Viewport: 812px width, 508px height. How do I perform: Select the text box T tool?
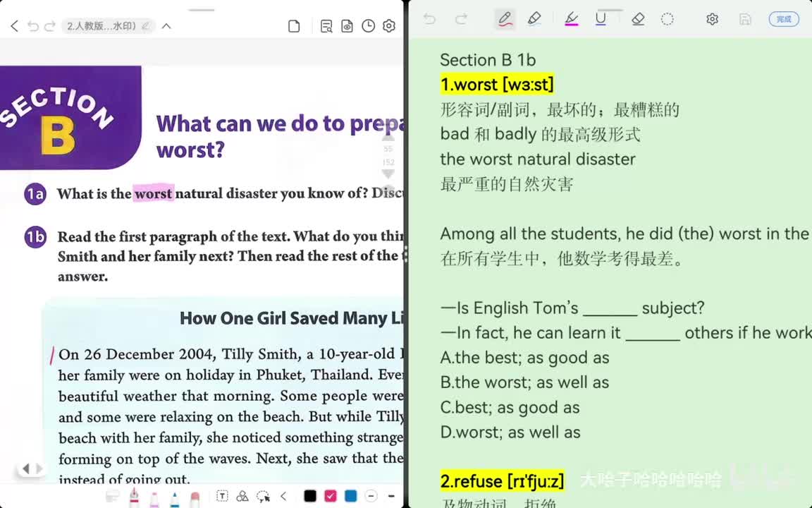(222, 496)
